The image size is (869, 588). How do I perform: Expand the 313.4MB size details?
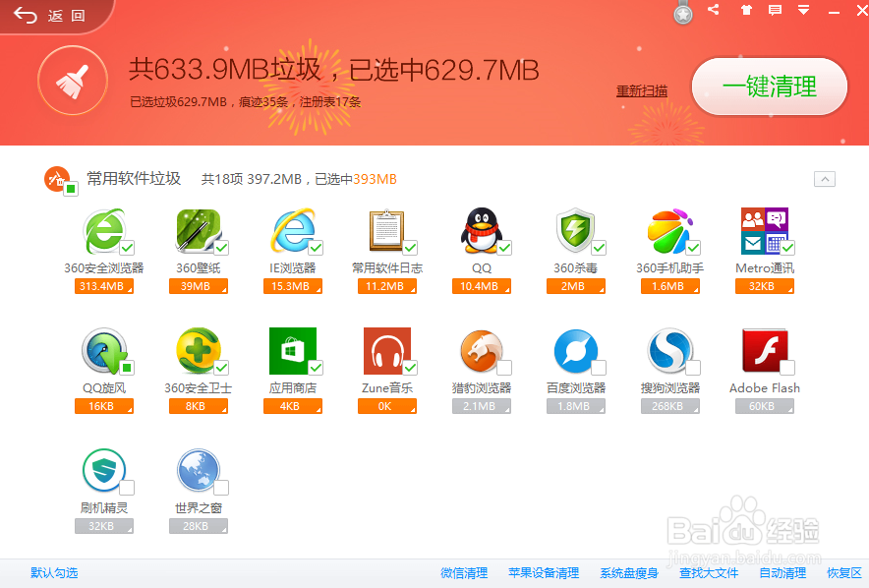click(103, 286)
